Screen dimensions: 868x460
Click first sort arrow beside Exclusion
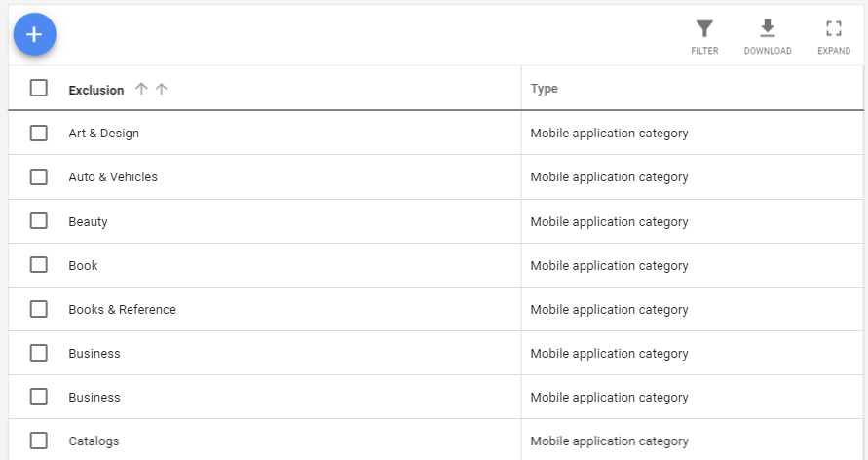coord(141,89)
